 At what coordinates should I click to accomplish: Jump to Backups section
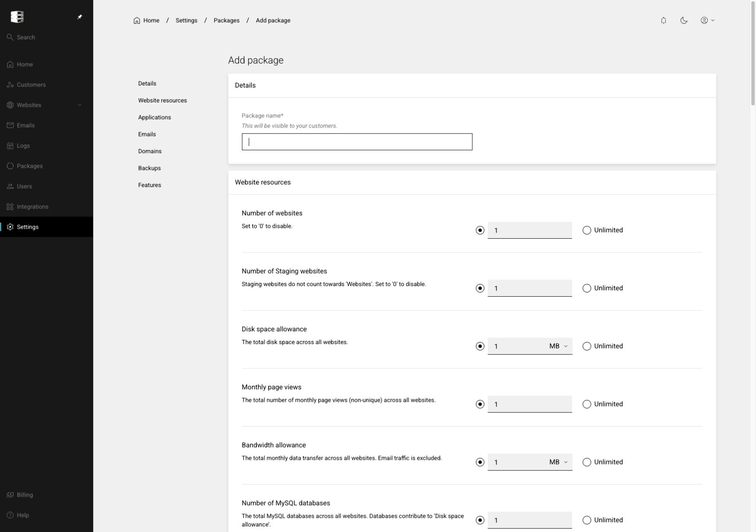click(x=150, y=168)
